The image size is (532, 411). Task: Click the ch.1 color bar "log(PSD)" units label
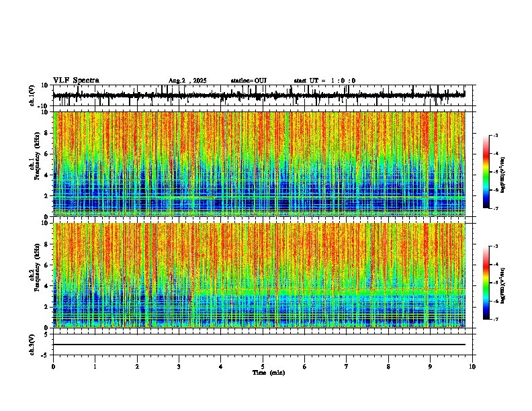tap(502, 175)
